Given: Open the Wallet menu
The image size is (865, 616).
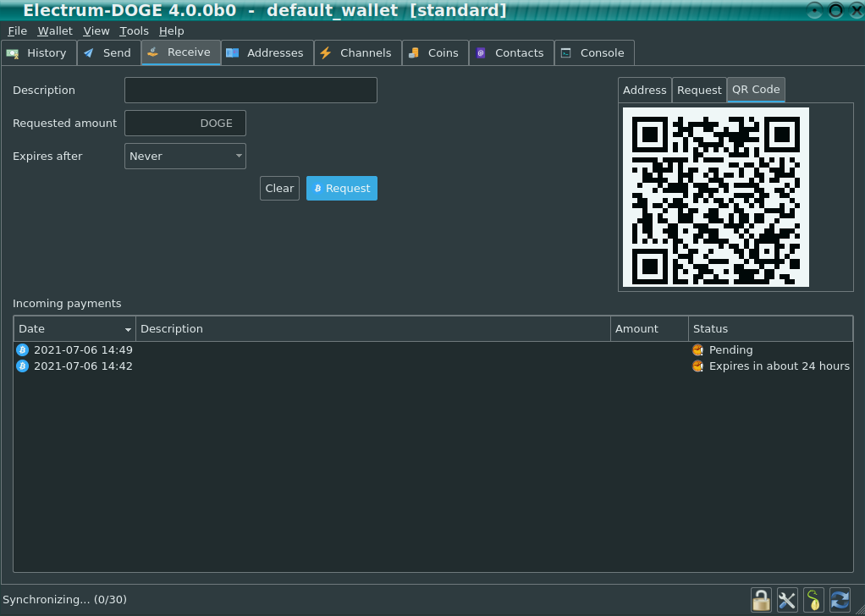Looking at the screenshot, I should [x=55, y=30].
